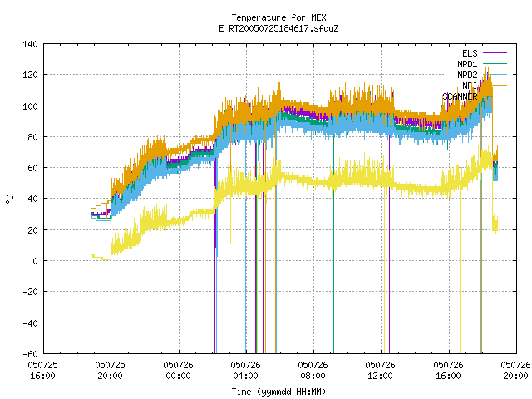Image resolution: width=532 pixels, height=399 pixels.
Task: Click the y-axis tick label 40
Action: (32, 199)
